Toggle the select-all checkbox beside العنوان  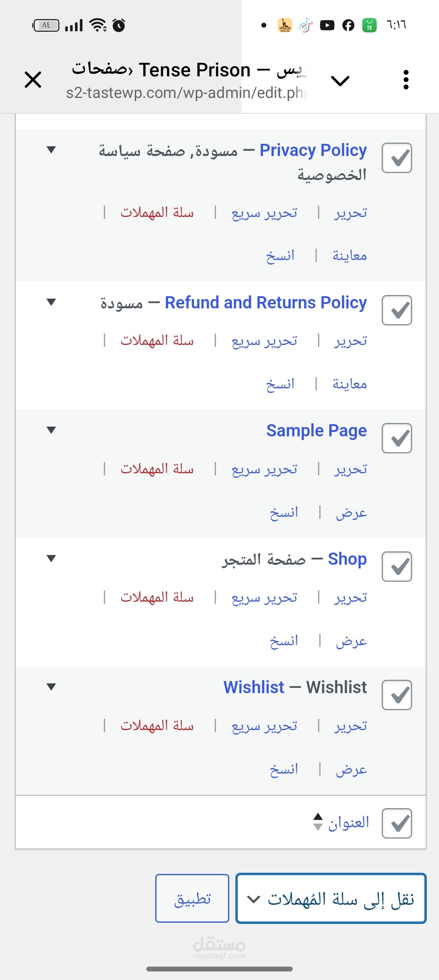(397, 824)
